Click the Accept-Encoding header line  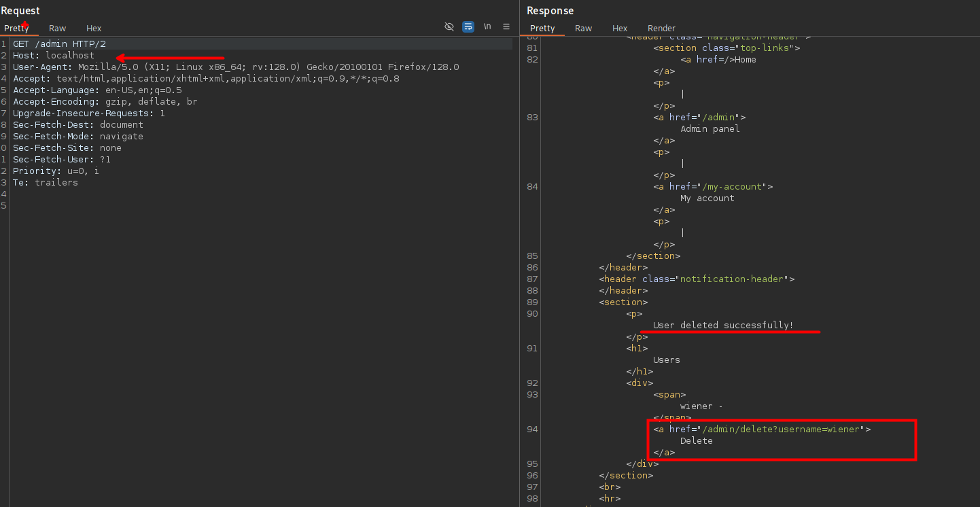click(105, 101)
